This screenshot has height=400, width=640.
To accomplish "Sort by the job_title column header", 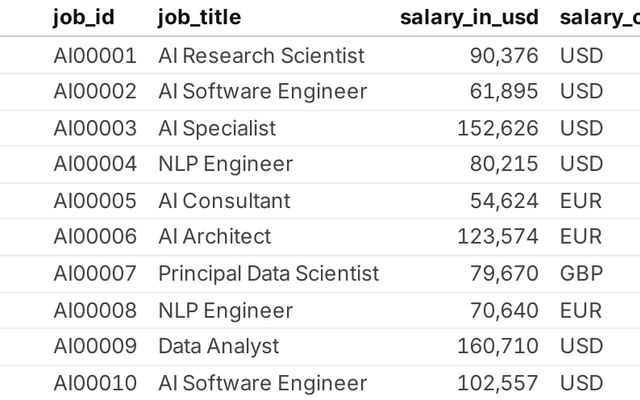I will coord(199,17).
